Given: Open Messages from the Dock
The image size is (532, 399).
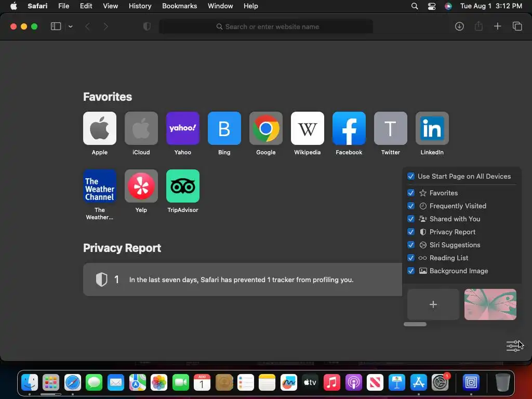Looking at the screenshot, I should [94, 383].
